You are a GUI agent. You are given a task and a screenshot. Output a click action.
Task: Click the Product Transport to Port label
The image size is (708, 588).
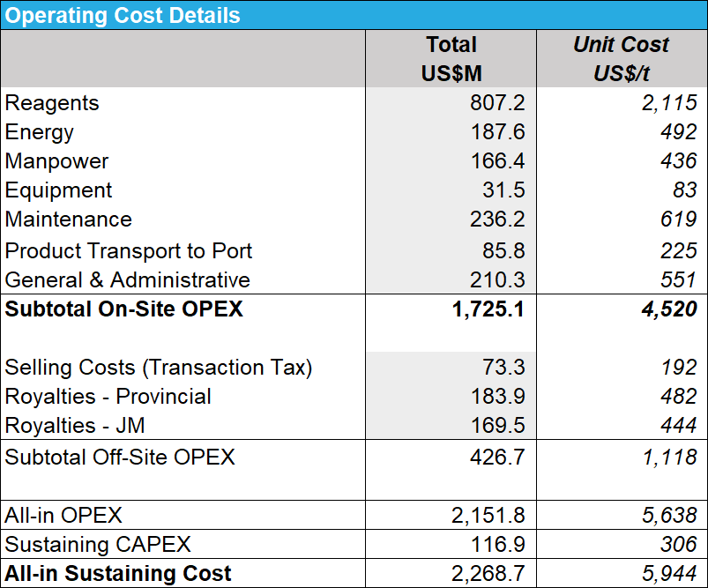pos(129,251)
